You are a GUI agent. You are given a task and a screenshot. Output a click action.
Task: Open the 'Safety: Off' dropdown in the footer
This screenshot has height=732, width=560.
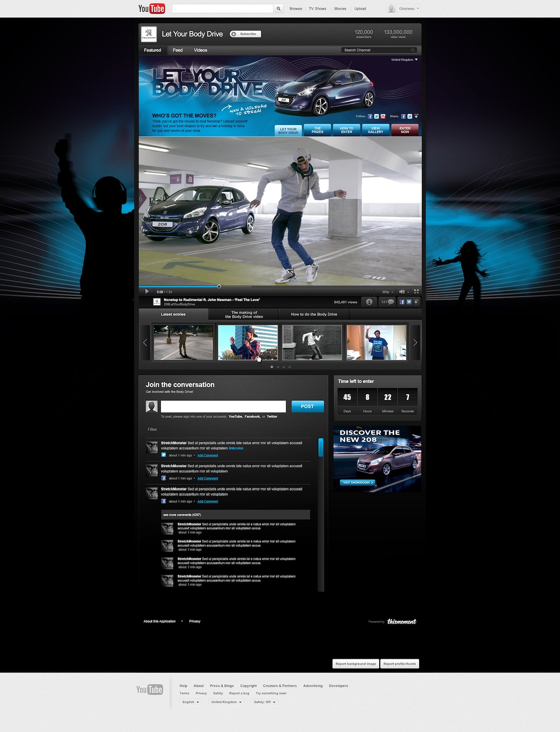(265, 702)
